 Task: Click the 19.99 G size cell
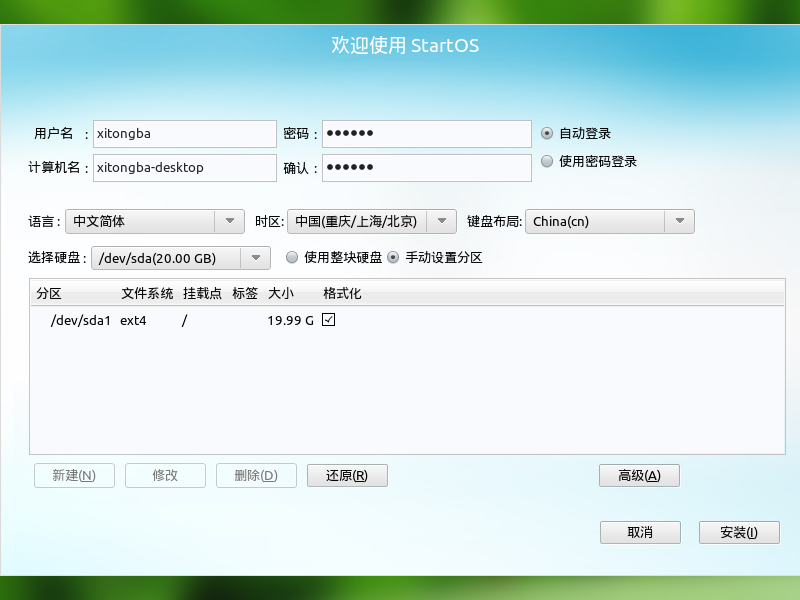pos(290,320)
